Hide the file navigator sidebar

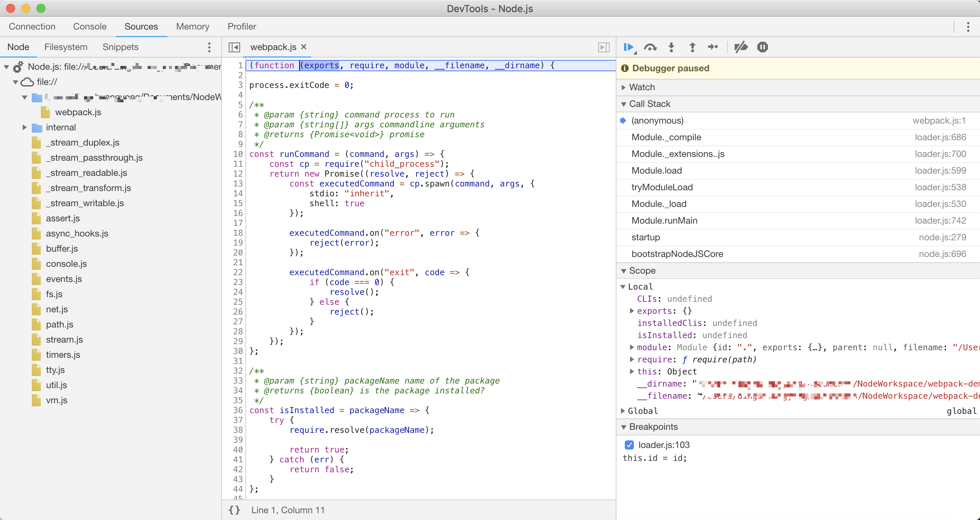click(x=234, y=47)
